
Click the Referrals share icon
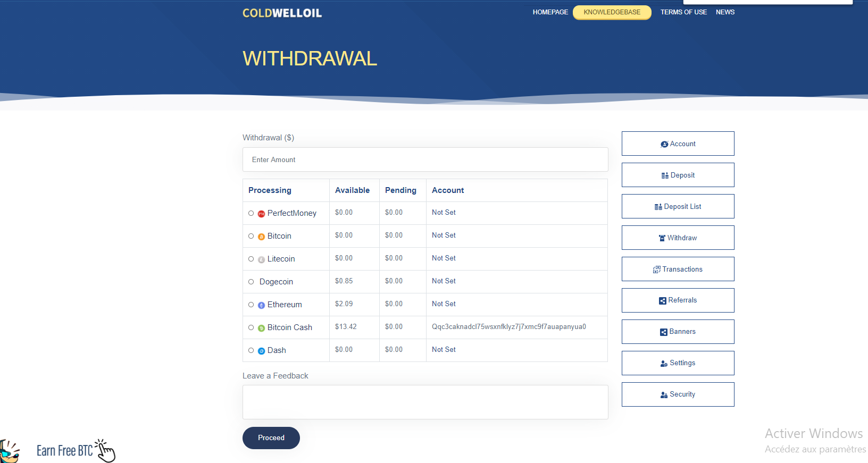coord(663,301)
